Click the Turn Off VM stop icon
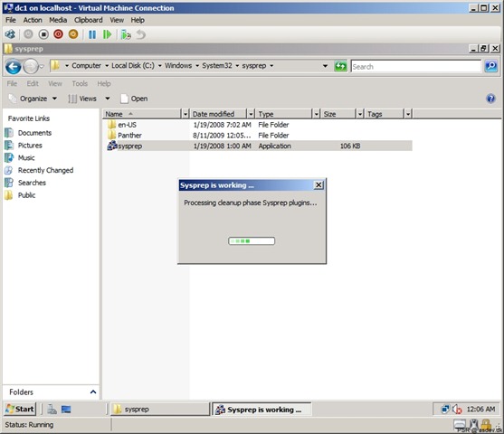Image resolution: width=504 pixels, height=434 pixels. tap(43, 34)
